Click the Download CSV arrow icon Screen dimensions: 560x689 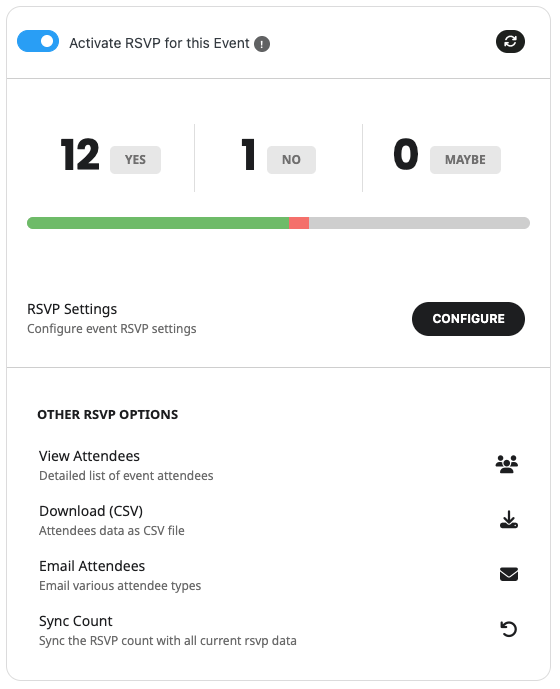tap(509, 519)
